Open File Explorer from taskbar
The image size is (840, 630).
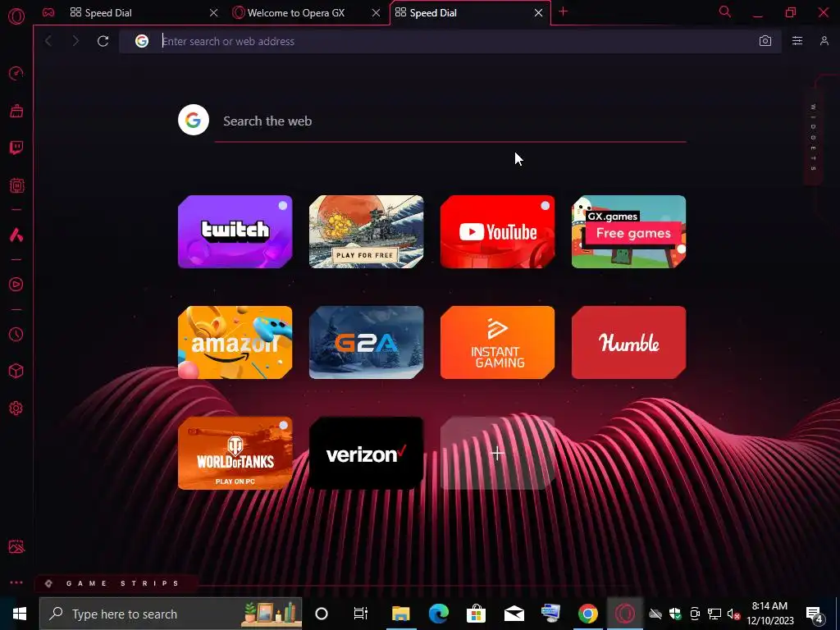coord(400,614)
